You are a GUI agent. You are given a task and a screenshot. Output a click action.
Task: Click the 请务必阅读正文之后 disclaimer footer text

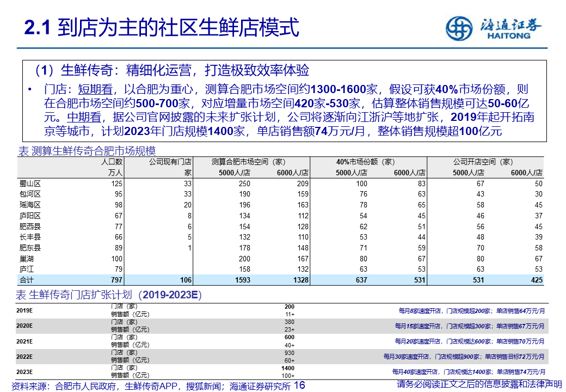click(x=479, y=385)
